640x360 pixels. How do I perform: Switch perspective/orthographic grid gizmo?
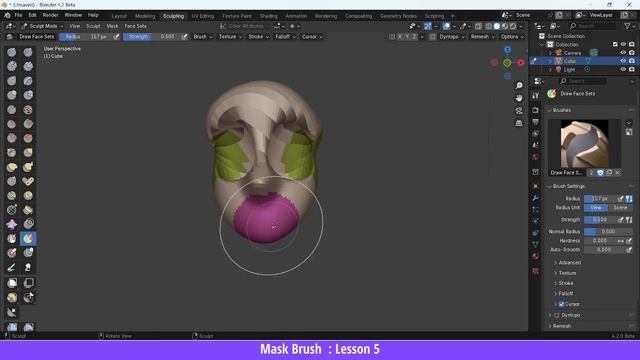click(519, 123)
